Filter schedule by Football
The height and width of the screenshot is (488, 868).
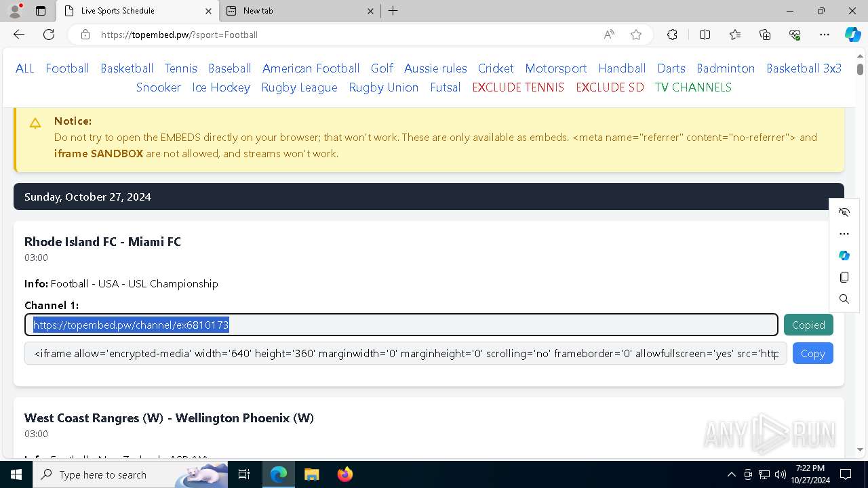point(67,68)
